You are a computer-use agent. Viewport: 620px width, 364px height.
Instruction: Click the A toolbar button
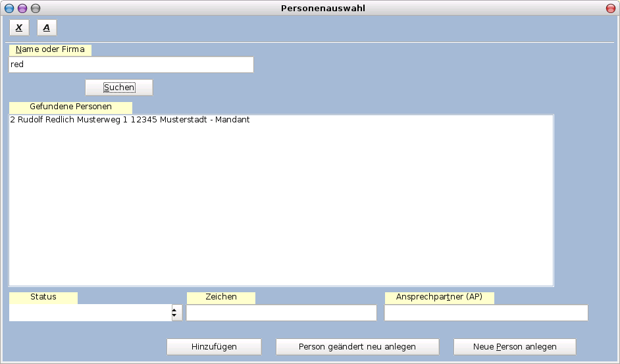[47, 28]
